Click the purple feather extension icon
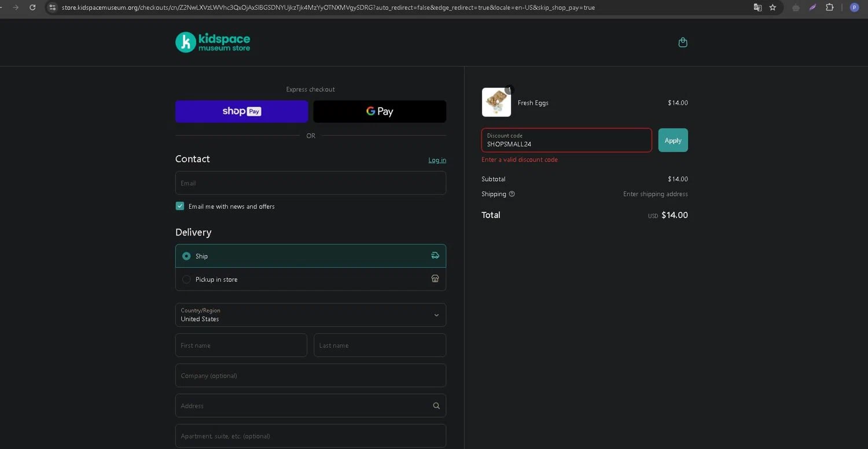This screenshot has height=449, width=868. (x=812, y=8)
